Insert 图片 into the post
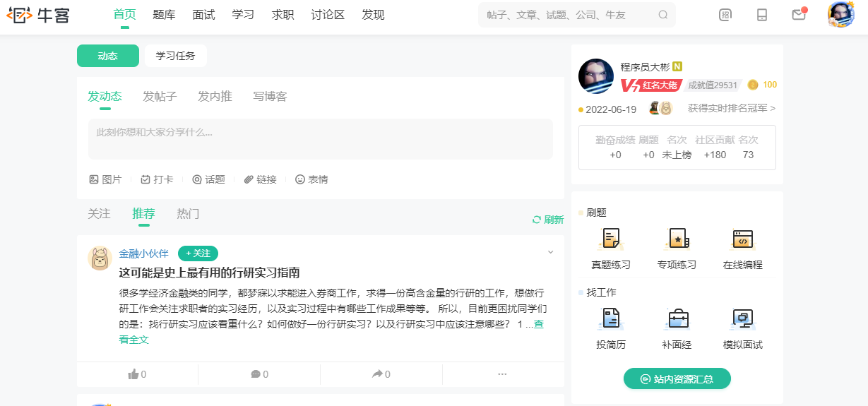 pyautogui.click(x=105, y=179)
